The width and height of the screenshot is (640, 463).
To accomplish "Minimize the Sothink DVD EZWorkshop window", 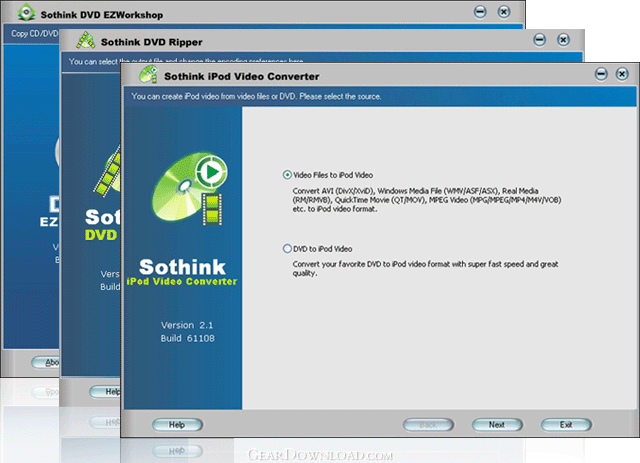I will tap(480, 12).
